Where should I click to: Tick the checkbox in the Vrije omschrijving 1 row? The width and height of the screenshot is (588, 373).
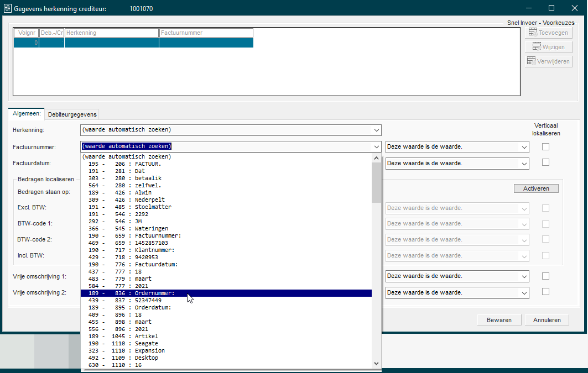coord(545,276)
